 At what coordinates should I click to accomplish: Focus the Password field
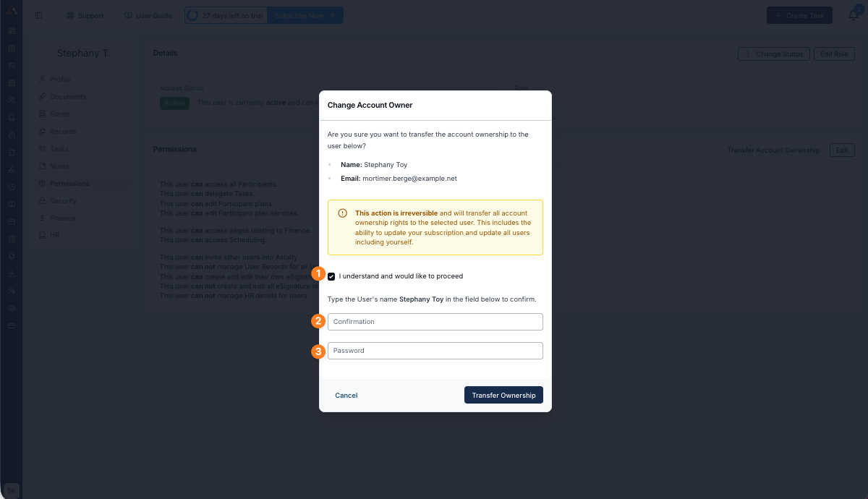[435, 351]
